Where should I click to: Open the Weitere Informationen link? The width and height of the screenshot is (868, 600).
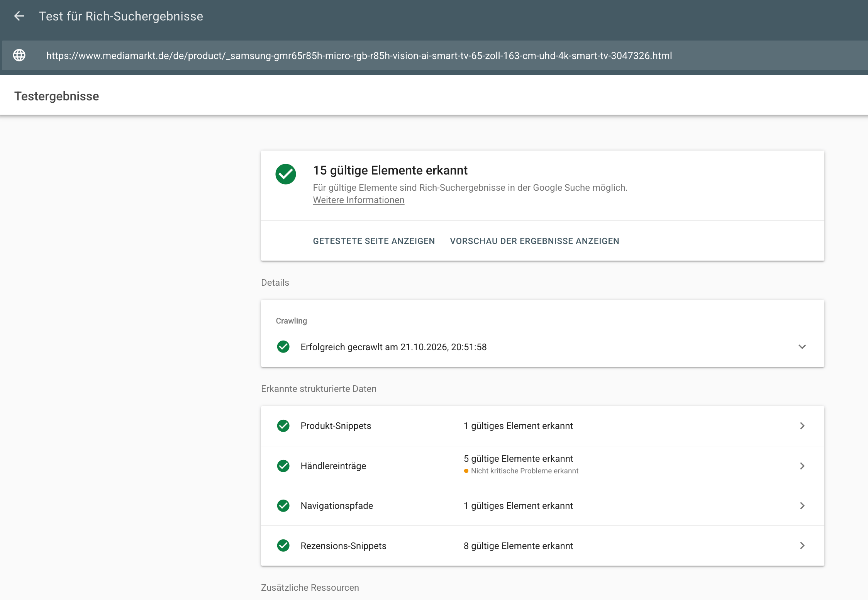click(359, 200)
